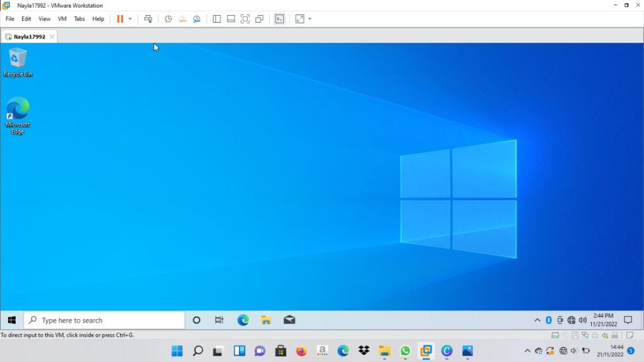Click the console view toolbar icon
Screen dimensions: 644x362
pyautogui.click(x=279, y=19)
